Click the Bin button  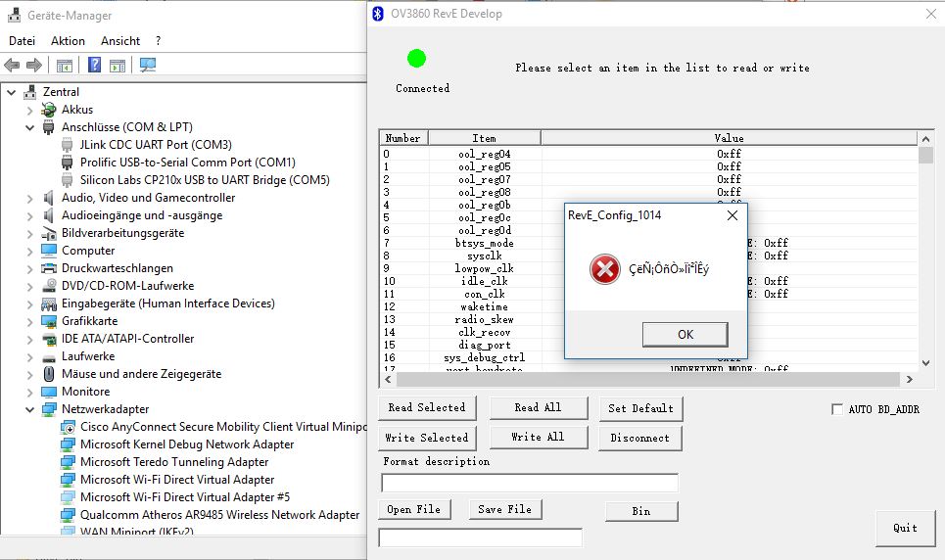(641, 511)
